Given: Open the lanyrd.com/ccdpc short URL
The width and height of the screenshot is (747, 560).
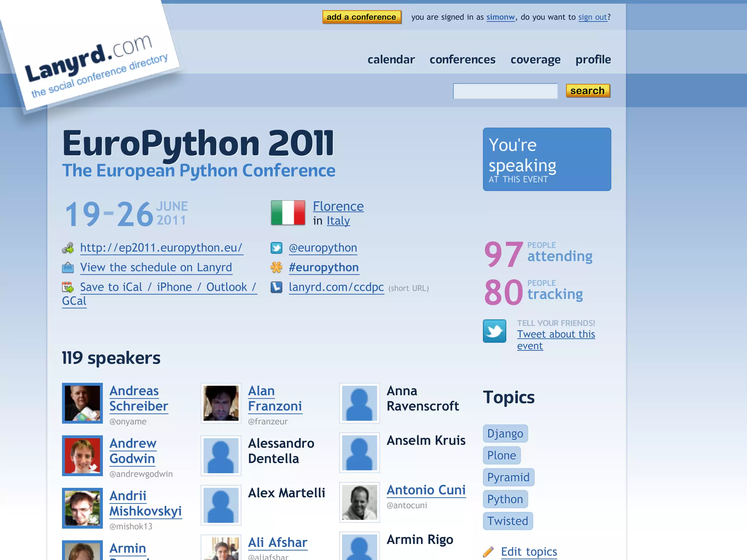Looking at the screenshot, I should pos(336,287).
